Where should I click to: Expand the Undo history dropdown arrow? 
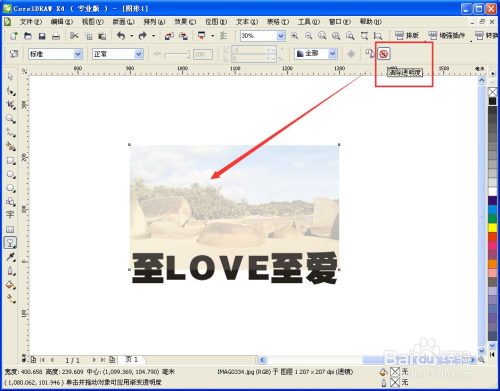click(132, 36)
